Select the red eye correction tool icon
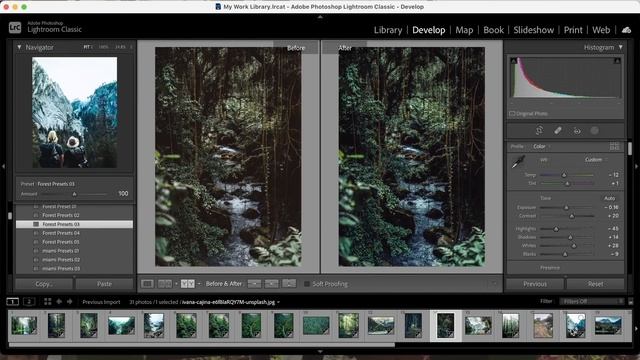The height and width of the screenshot is (360, 640). (577, 131)
